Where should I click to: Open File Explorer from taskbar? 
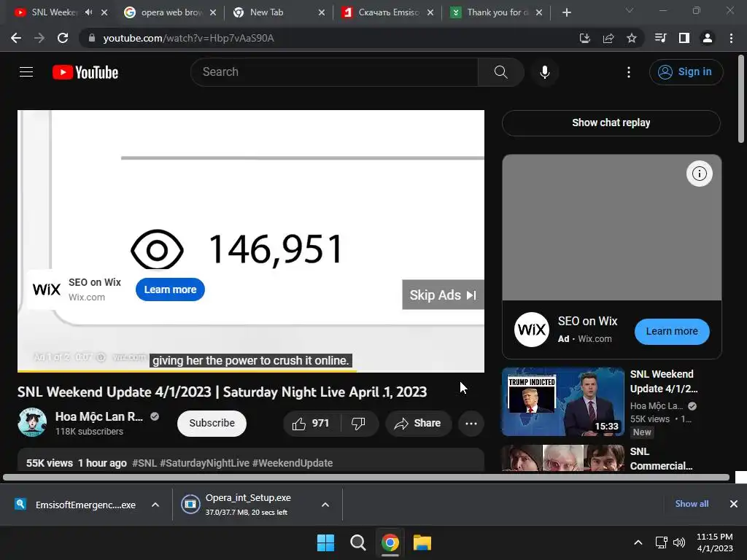click(422, 542)
